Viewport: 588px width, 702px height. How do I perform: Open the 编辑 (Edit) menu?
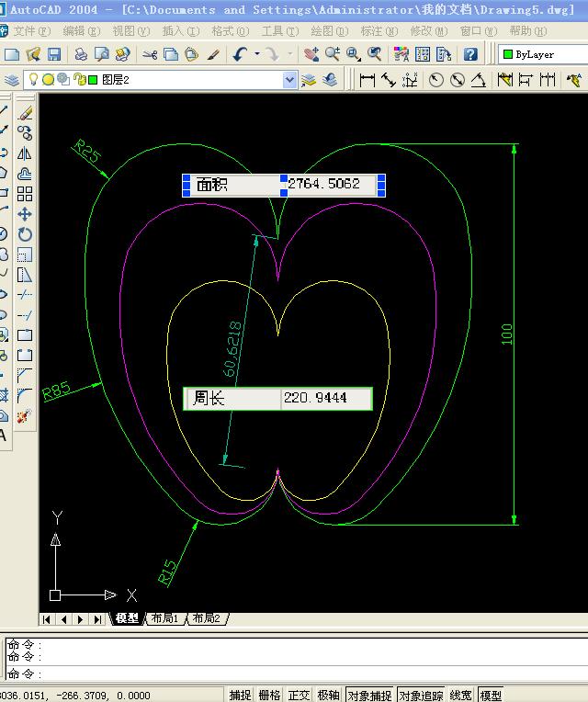click(x=82, y=31)
